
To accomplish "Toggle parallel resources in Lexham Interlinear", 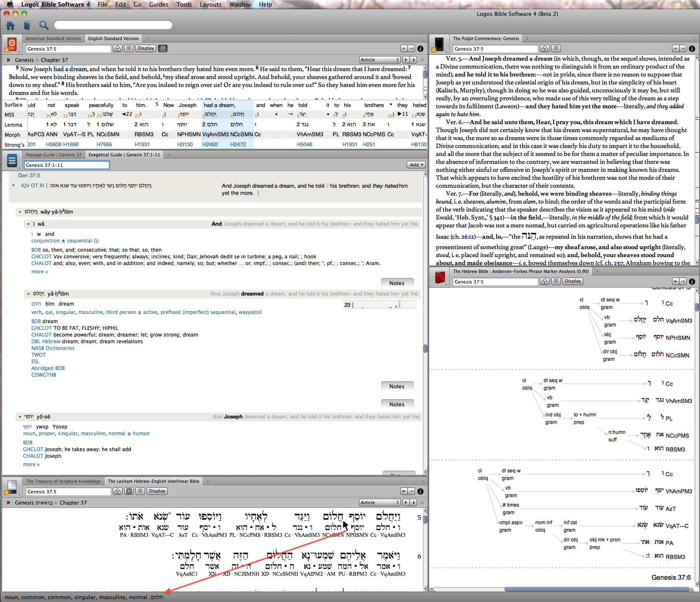I will click(x=141, y=491).
